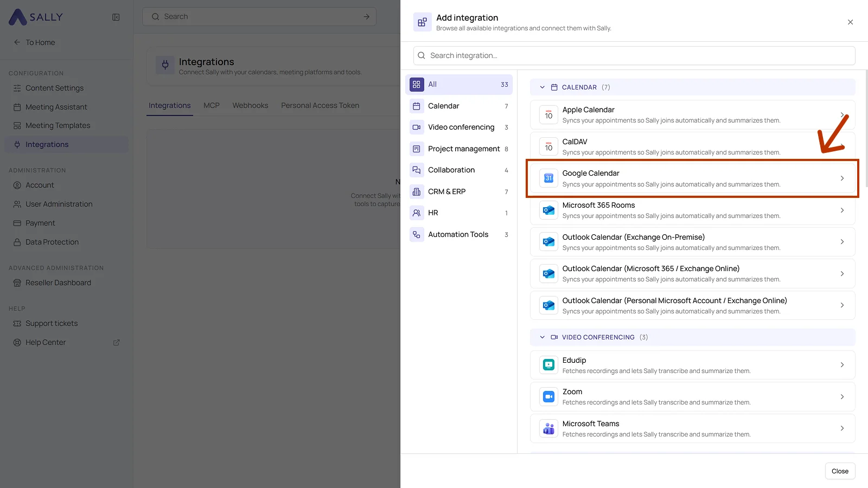Select the Collaboration category label
The height and width of the screenshot is (488, 868).
[451, 170]
